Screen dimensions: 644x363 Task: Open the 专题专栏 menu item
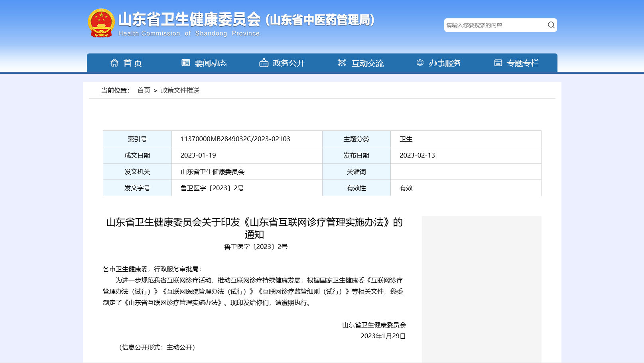522,63
